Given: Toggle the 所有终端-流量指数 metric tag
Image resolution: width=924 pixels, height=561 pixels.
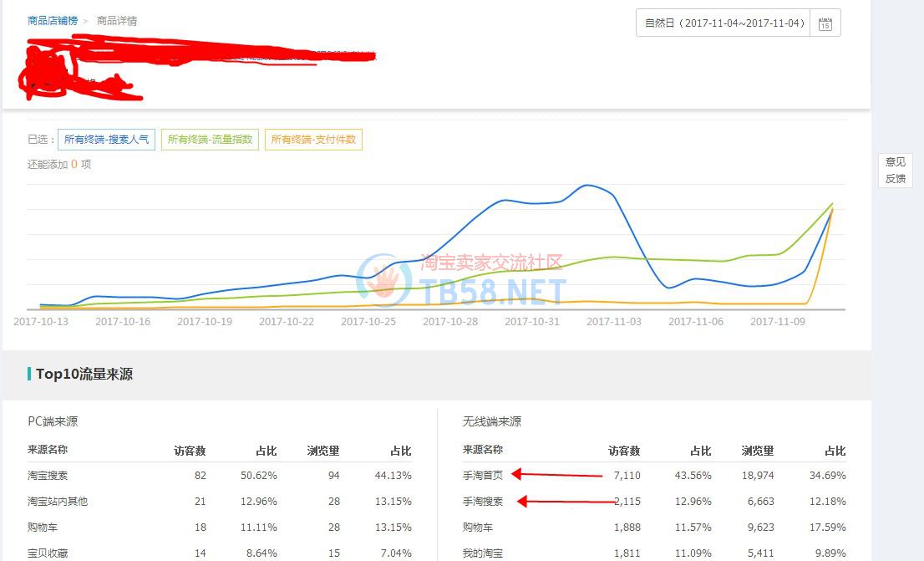Looking at the screenshot, I should pyautogui.click(x=210, y=140).
